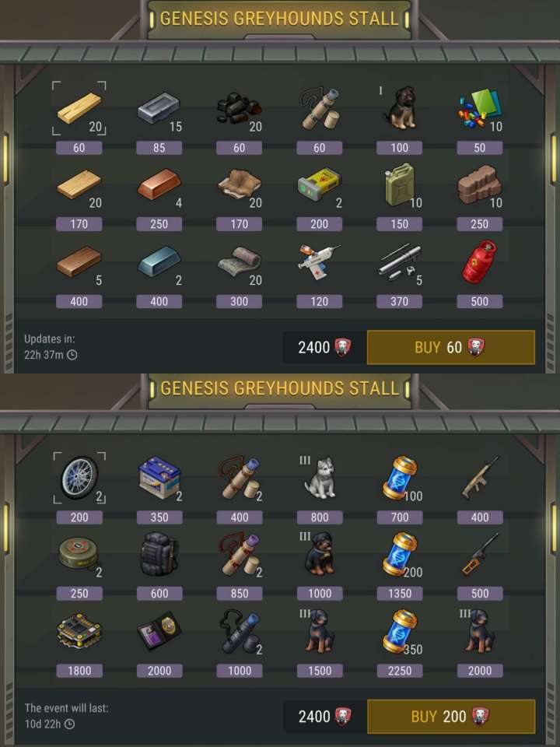The height and width of the screenshot is (747, 560).
Task: Select the medical syringe gun item
Action: click(319, 261)
